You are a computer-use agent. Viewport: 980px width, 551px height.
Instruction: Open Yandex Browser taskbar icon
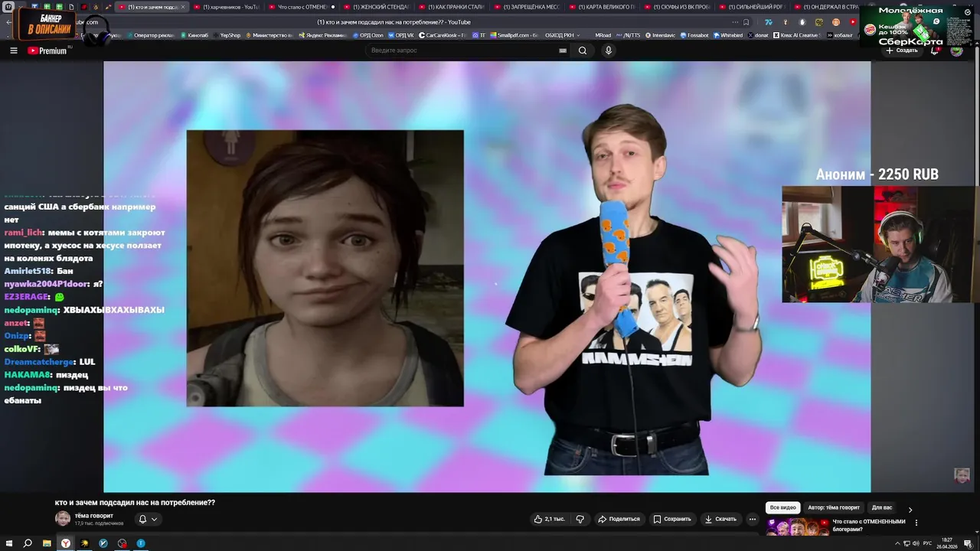click(x=66, y=543)
